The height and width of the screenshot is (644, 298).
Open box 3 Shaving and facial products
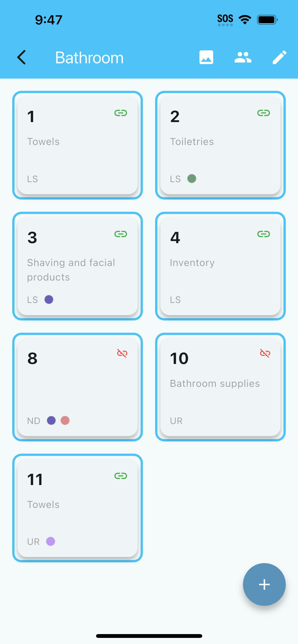[x=77, y=270]
